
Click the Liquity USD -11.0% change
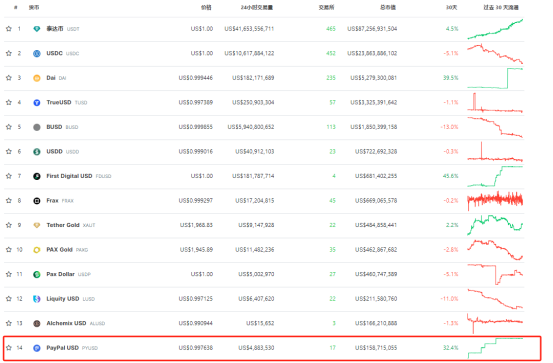(x=449, y=298)
